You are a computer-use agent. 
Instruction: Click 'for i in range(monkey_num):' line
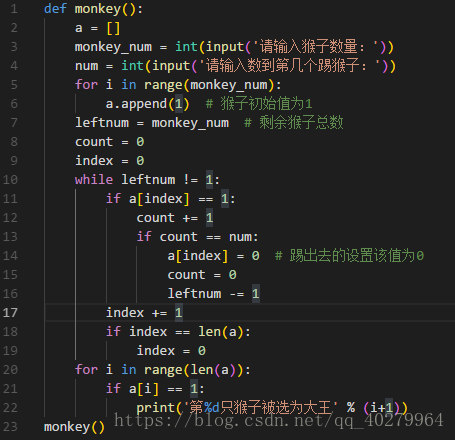click(178, 85)
